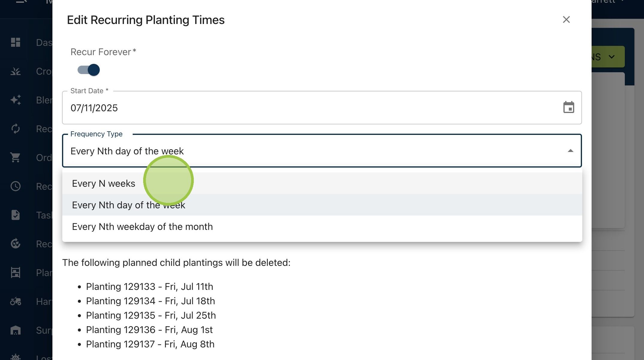Click the harvest tractor icon in sidebar

[x=16, y=301]
